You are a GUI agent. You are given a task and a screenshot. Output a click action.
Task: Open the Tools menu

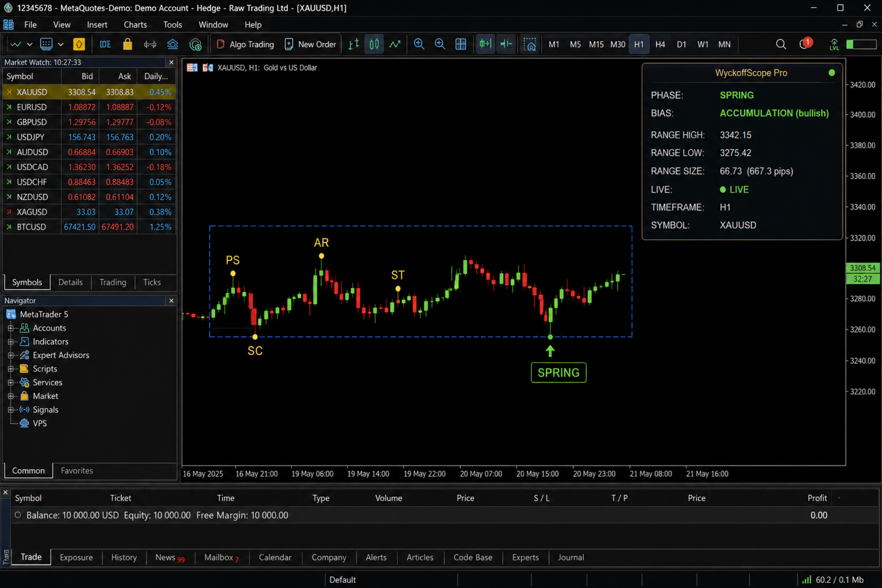pyautogui.click(x=172, y=25)
